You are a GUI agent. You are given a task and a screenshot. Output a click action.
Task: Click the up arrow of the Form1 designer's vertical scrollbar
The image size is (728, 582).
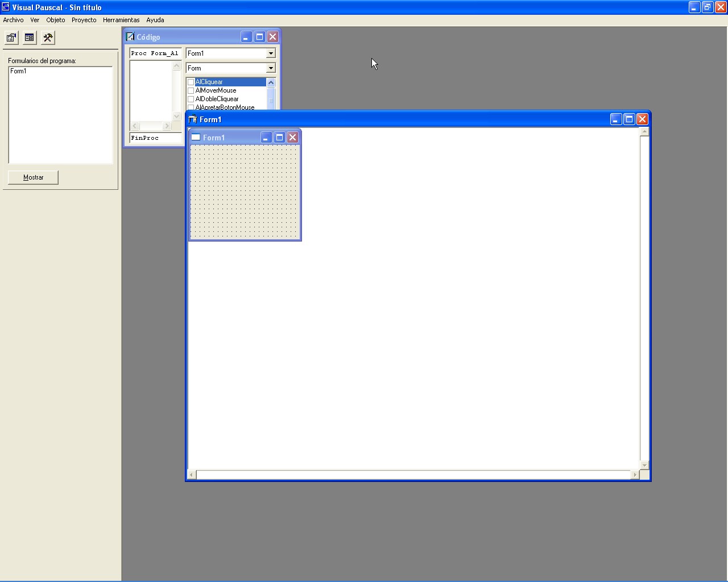coord(644,132)
